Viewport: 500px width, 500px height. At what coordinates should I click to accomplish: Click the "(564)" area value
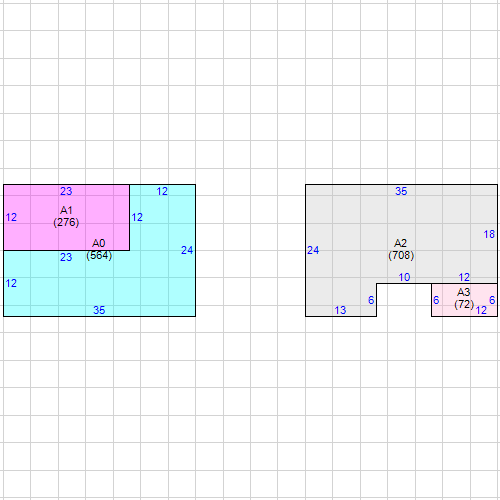click(x=99, y=256)
